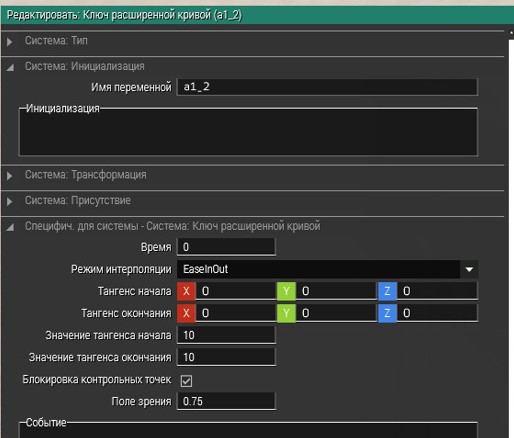
Task: Click the Время label
Action: pyautogui.click(x=156, y=247)
